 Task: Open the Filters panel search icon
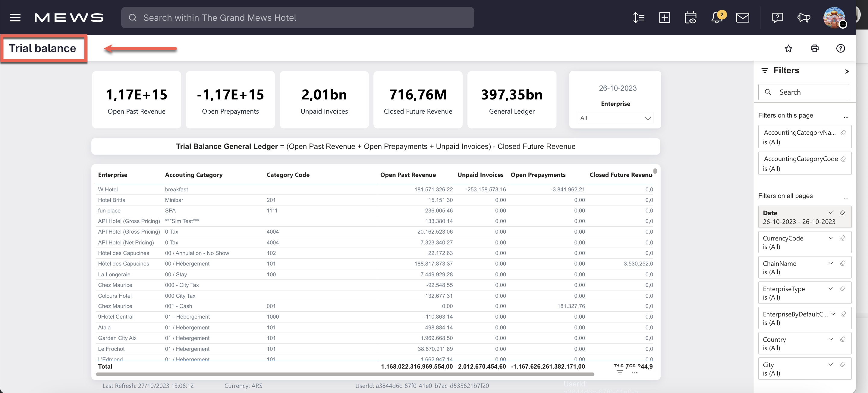point(769,92)
